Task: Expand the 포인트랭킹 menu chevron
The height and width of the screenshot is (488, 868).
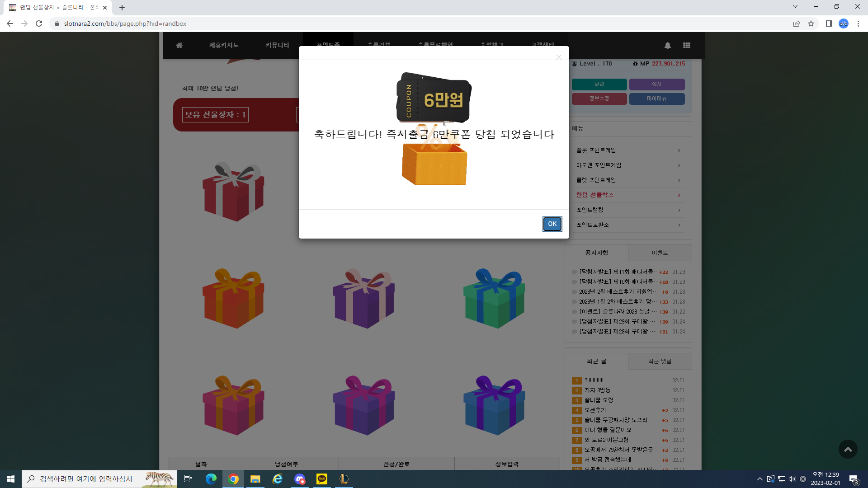Action: coord(679,210)
